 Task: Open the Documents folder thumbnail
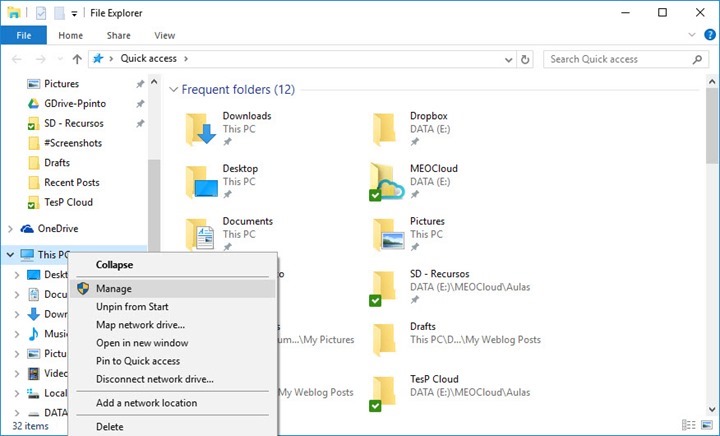[201, 235]
